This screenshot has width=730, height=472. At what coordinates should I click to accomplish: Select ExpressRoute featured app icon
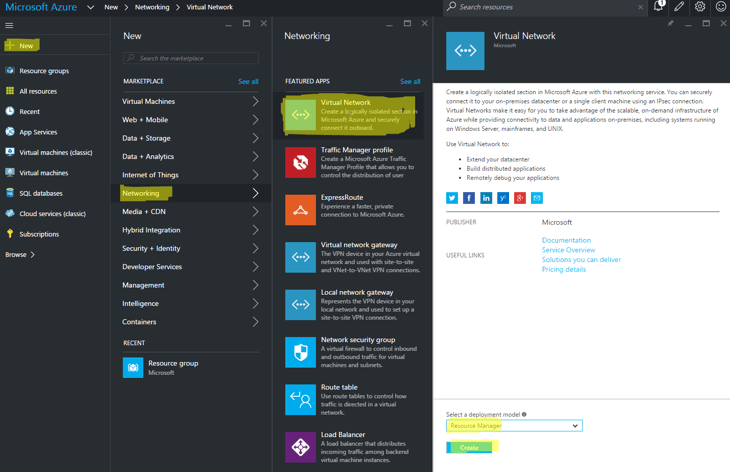(x=300, y=210)
